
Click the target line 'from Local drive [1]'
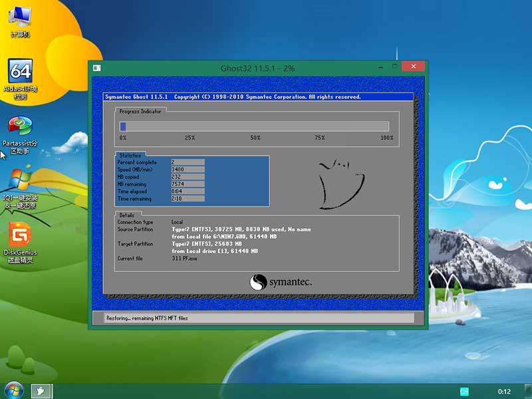(x=215, y=251)
